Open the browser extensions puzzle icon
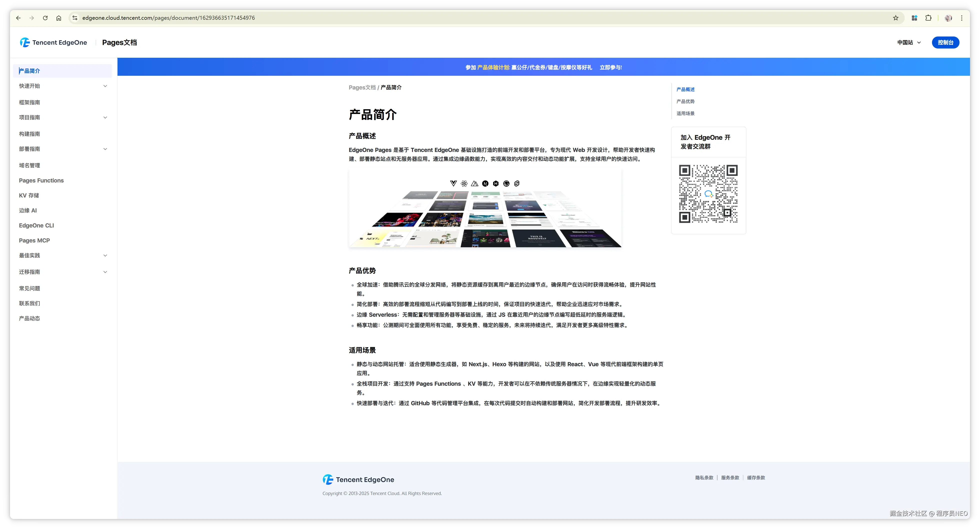Image resolution: width=980 pixels, height=529 pixels. (x=928, y=18)
